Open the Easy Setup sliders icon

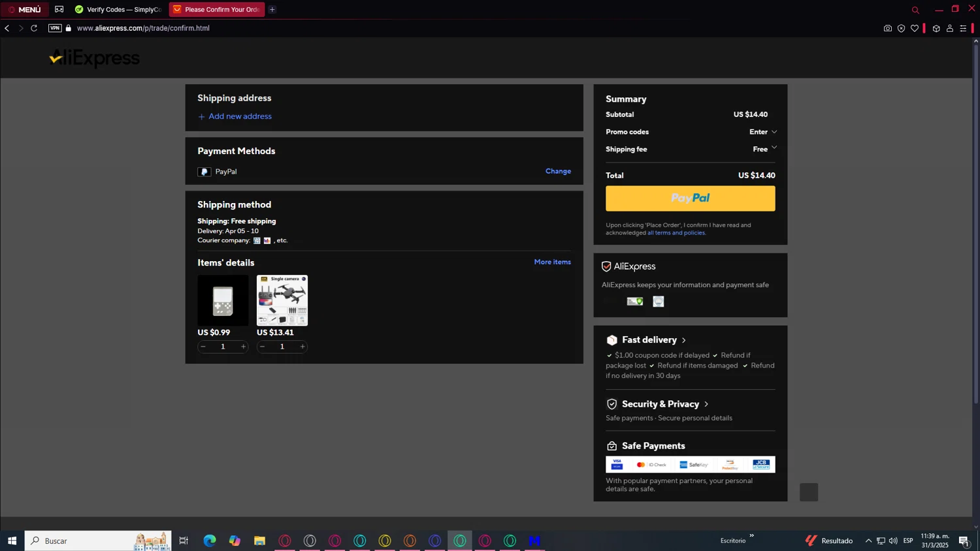click(963, 28)
